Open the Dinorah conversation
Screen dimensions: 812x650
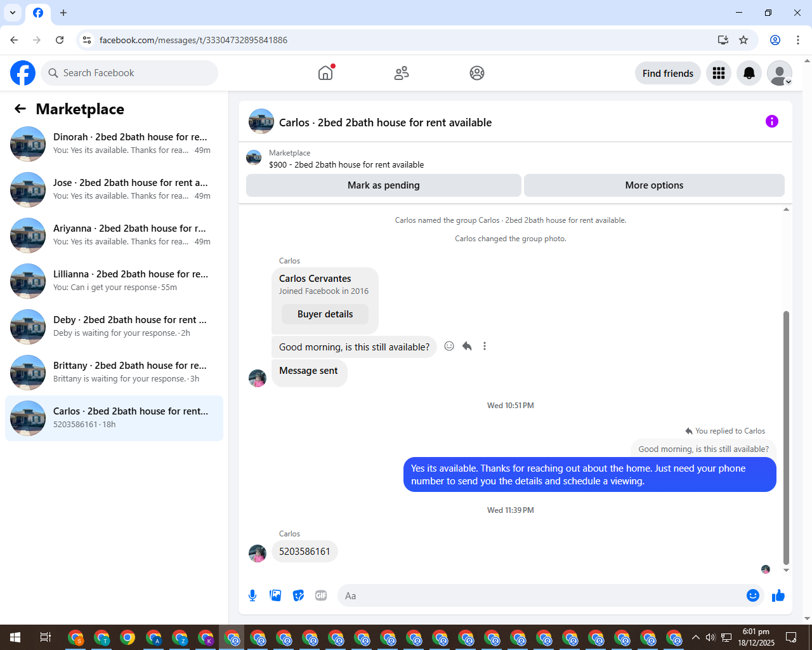pos(114,144)
